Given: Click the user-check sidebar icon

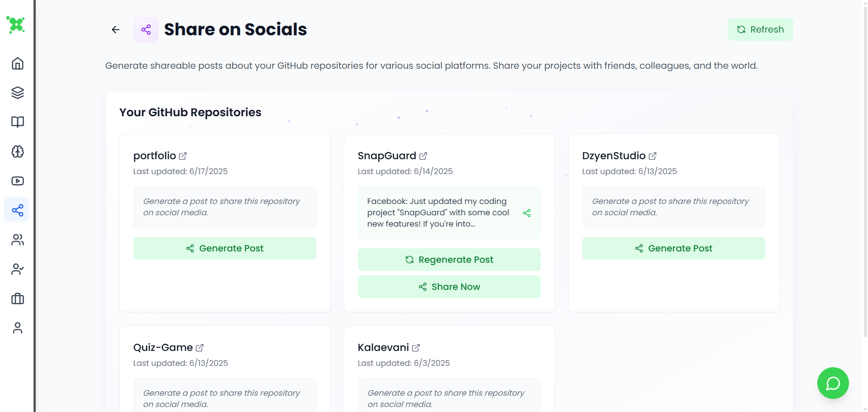Looking at the screenshot, I should click(x=17, y=269).
